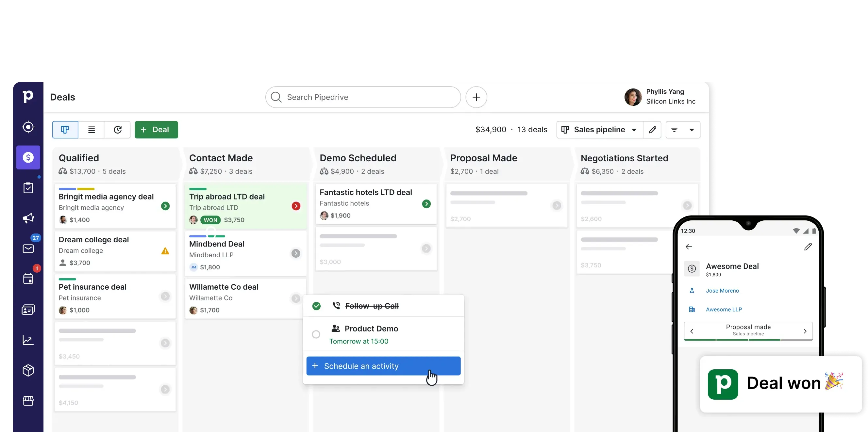This screenshot has height=432, width=868.
Task: Tap back arrow on phone screen
Action: coord(689,247)
